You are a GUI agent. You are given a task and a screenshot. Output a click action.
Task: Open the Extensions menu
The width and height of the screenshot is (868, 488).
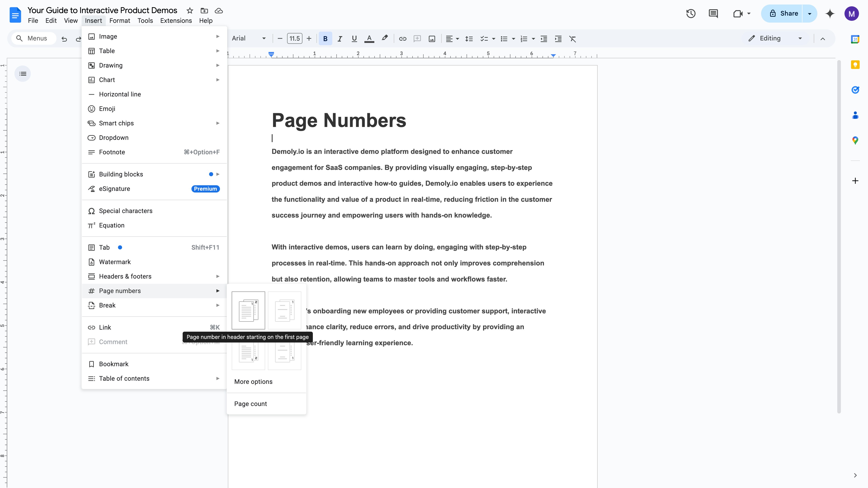click(176, 21)
